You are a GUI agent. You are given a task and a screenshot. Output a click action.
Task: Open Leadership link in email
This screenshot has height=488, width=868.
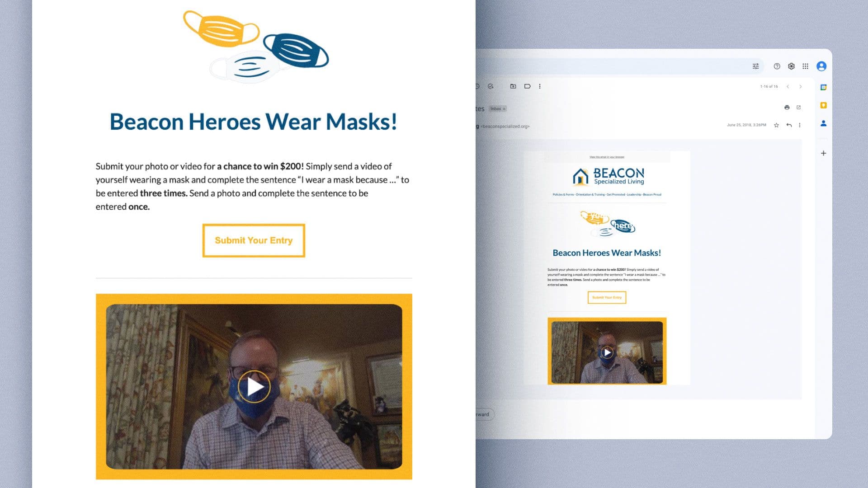point(634,195)
